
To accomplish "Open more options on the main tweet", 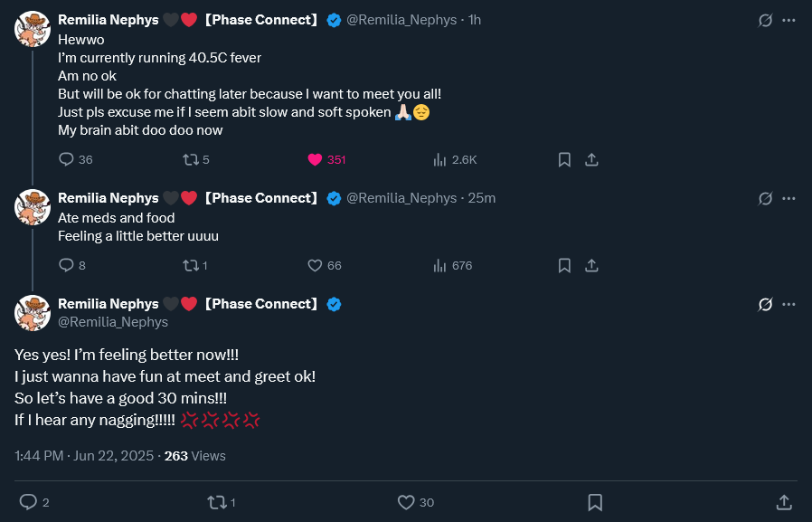I will [x=788, y=304].
